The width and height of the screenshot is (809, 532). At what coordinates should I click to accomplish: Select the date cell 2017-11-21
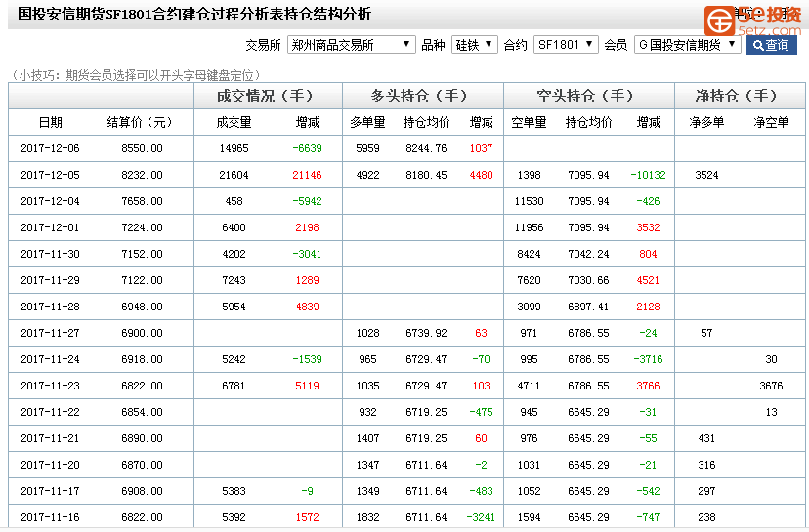click(x=50, y=438)
